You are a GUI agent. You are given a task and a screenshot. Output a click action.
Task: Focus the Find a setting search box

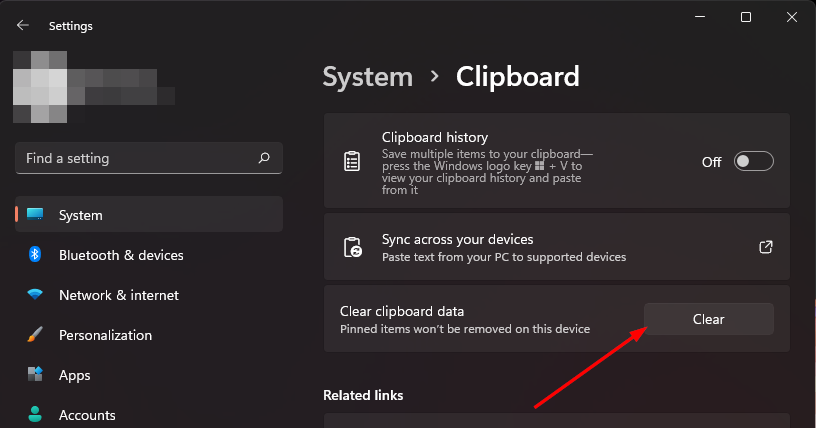click(135, 158)
